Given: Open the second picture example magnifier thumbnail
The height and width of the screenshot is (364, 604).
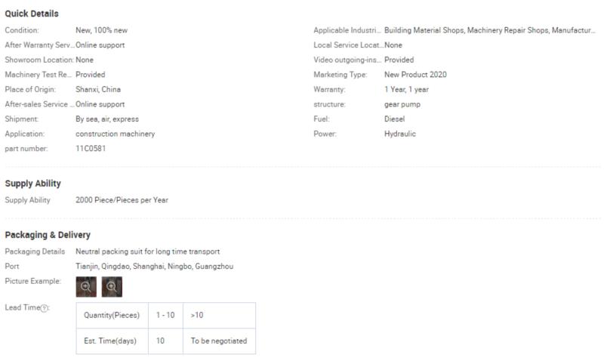Looking at the screenshot, I should (x=112, y=286).
